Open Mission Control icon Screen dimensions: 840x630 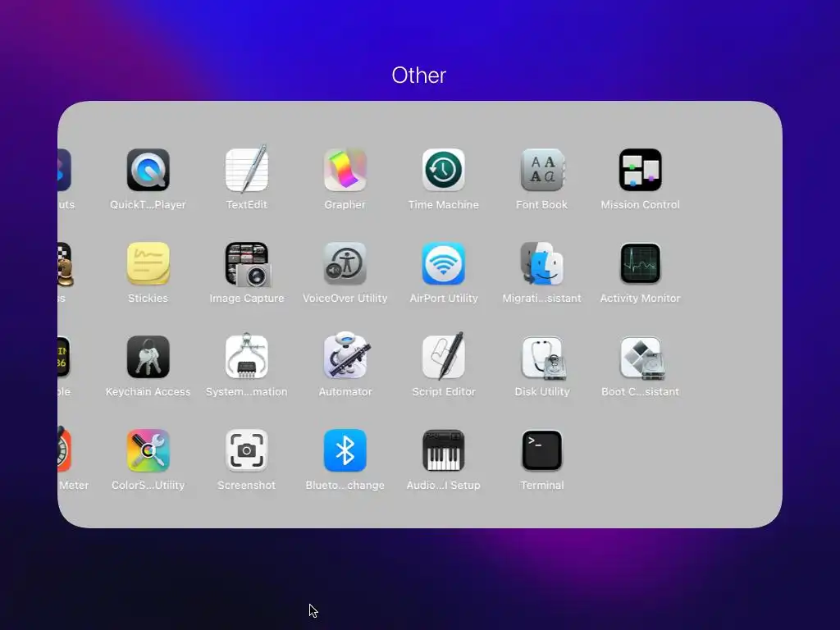click(640, 170)
